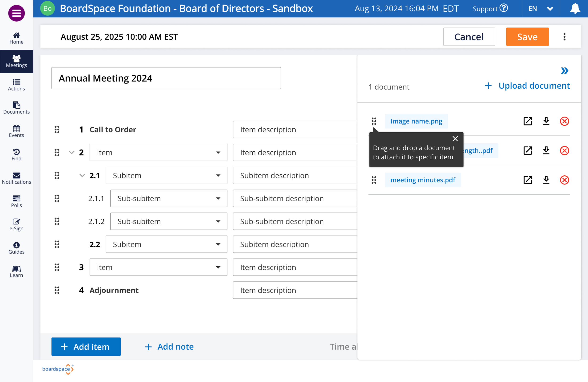
Task: Click the Annual Meeting 2024 title field
Action: 166,78
